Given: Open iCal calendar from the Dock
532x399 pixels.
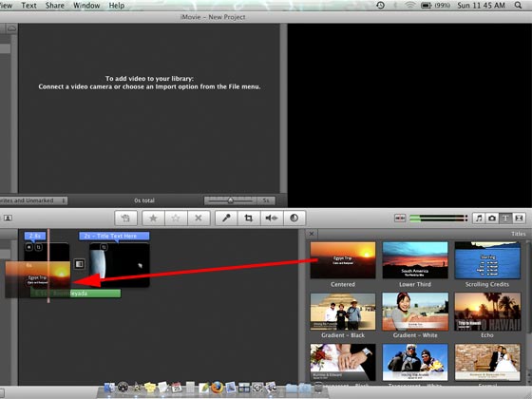Looking at the screenshot, I should point(177,388).
